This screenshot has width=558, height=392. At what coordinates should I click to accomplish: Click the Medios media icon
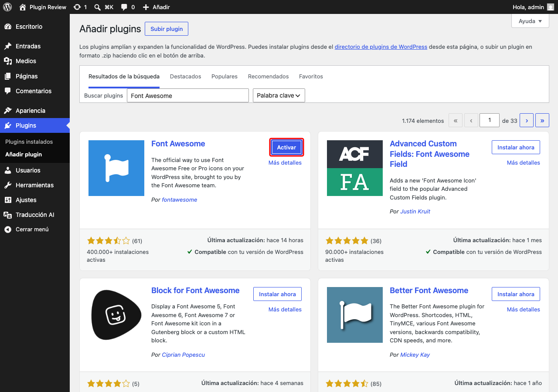[x=8, y=61]
